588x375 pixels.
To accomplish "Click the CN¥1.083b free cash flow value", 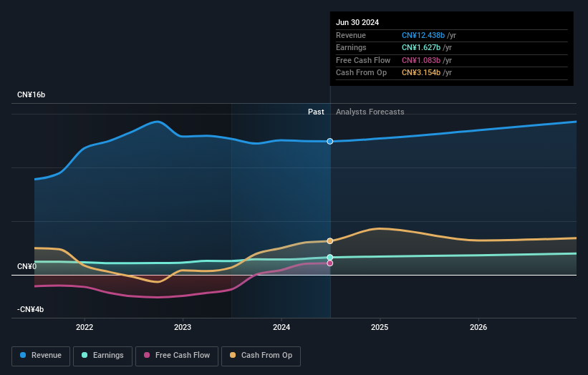I will 421,60.
